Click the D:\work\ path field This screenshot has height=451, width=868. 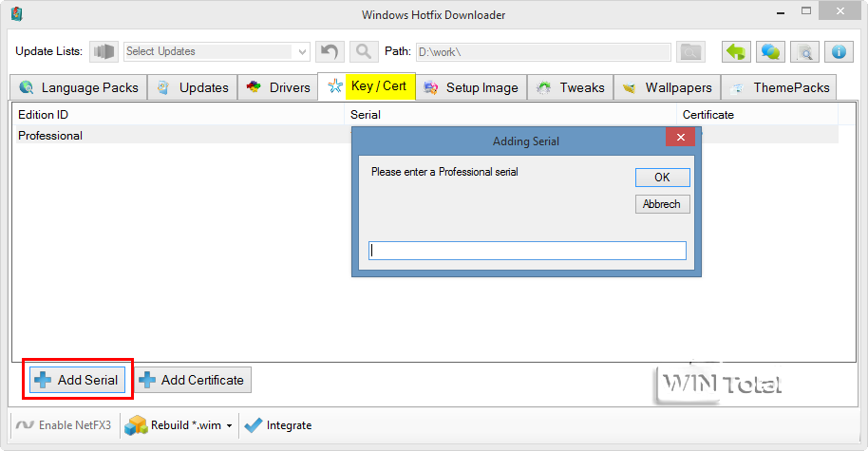(543, 52)
